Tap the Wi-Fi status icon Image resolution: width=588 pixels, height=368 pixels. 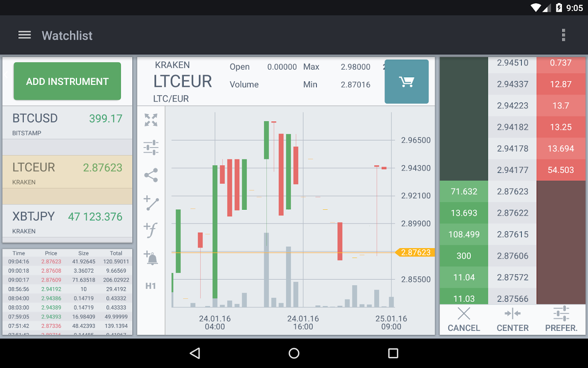tap(536, 8)
